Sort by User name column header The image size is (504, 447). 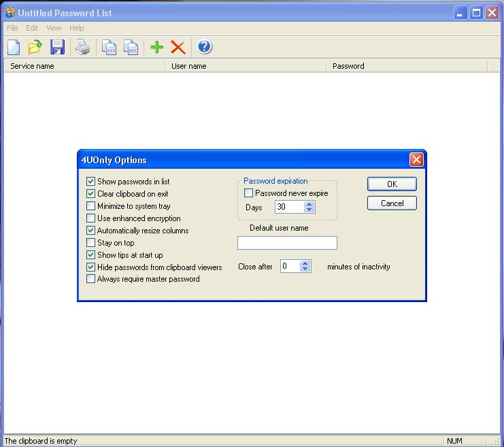246,66
